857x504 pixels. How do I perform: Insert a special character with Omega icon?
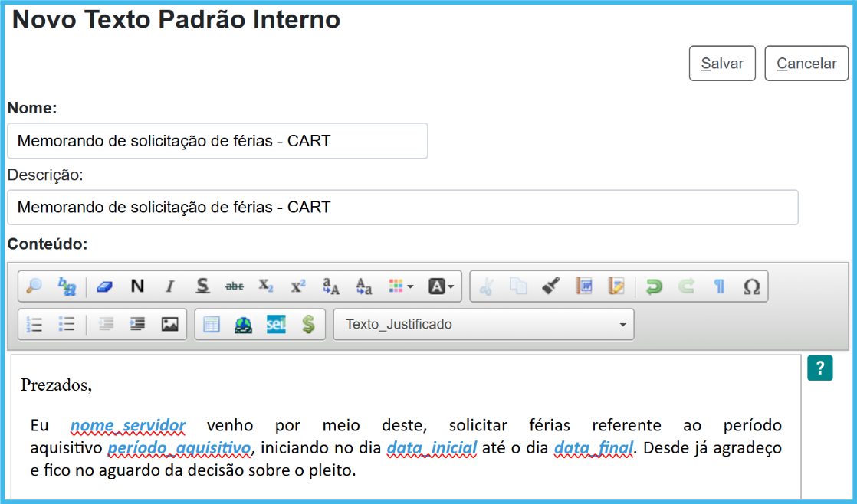751,286
